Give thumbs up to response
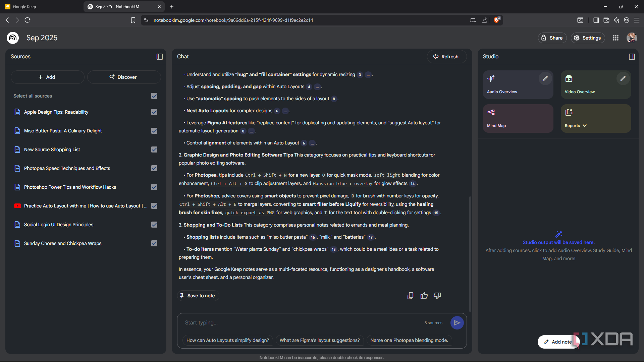Image resolution: width=644 pixels, height=362 pixels. [x=424, y=296]
